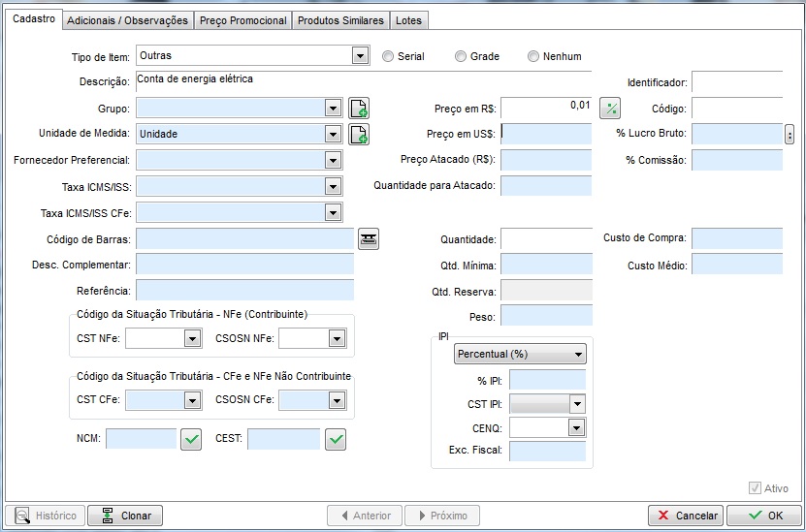Click the Cancelar button
Screen dimensions: 806x532
(x=686, y=516)
